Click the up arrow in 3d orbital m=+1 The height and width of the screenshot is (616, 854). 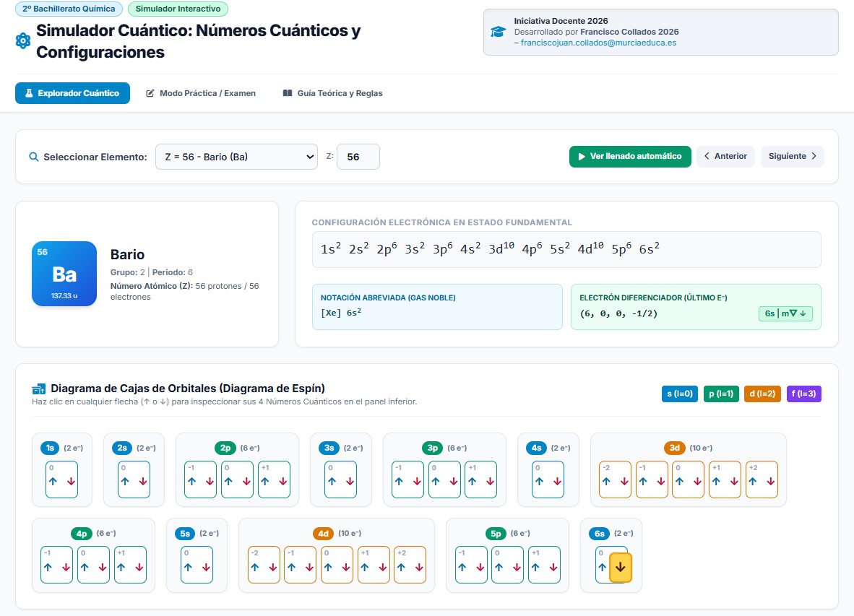point(716,481)
